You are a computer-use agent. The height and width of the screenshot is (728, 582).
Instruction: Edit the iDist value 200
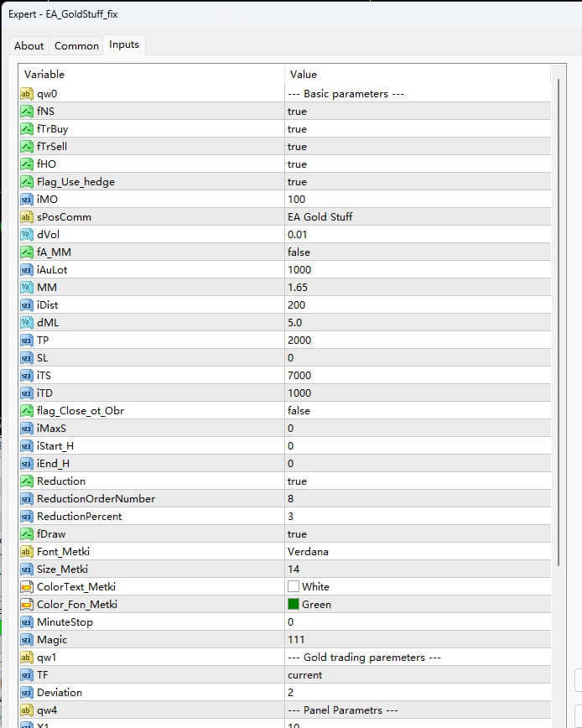[418, 305]
